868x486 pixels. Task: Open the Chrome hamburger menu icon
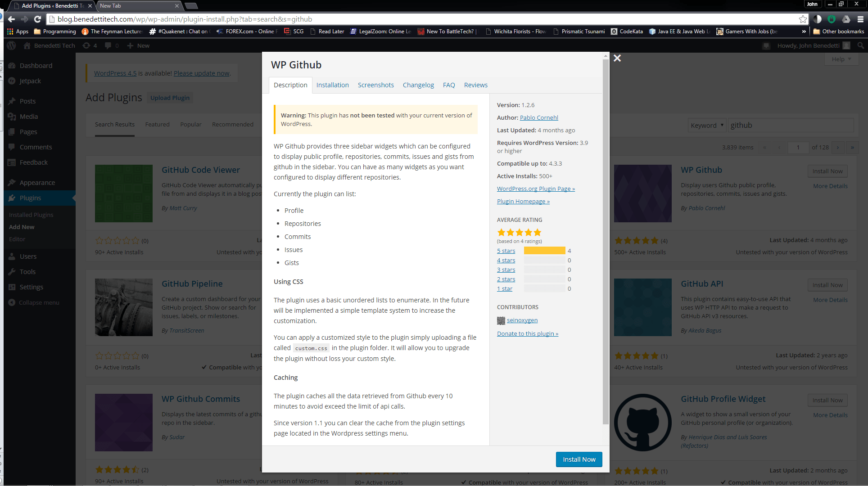click(x=860, y=19)
